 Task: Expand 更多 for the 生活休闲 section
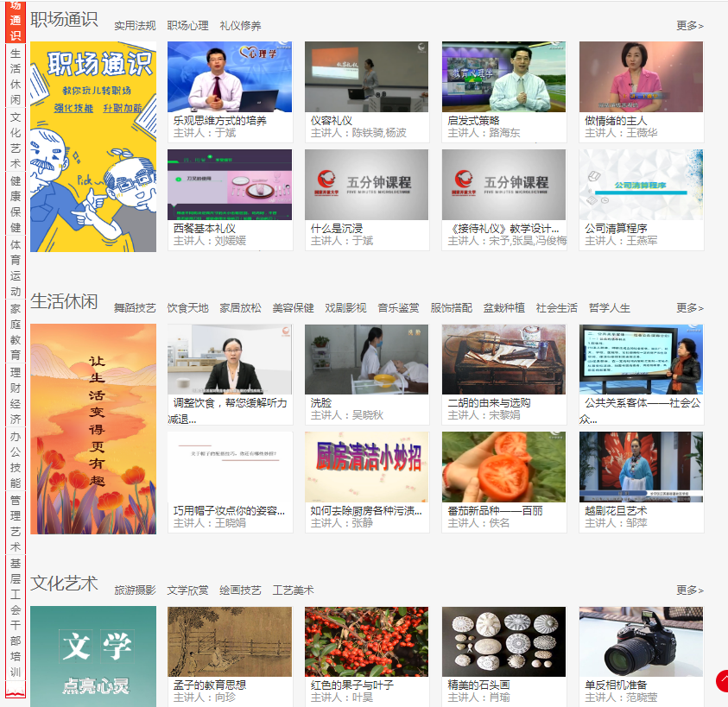(689, 308)
